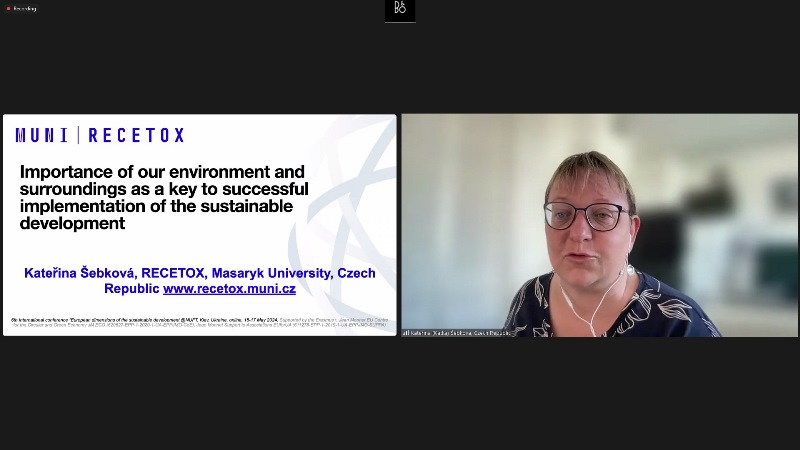This screenshot has width=800, height=450.
Task: Click the B&O logo badge
Action: pos(400,10)
